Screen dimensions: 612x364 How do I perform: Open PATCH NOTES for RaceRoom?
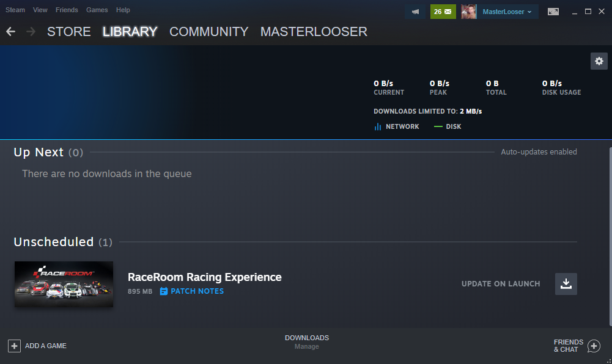[x=191, y=291]
